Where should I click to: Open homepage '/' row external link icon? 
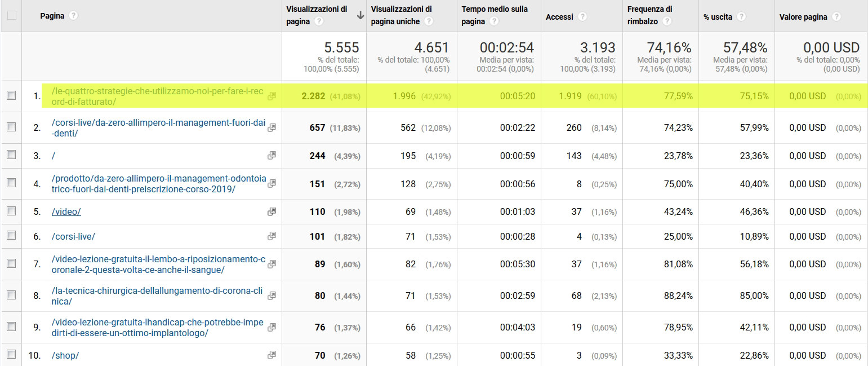coord(272,155)
